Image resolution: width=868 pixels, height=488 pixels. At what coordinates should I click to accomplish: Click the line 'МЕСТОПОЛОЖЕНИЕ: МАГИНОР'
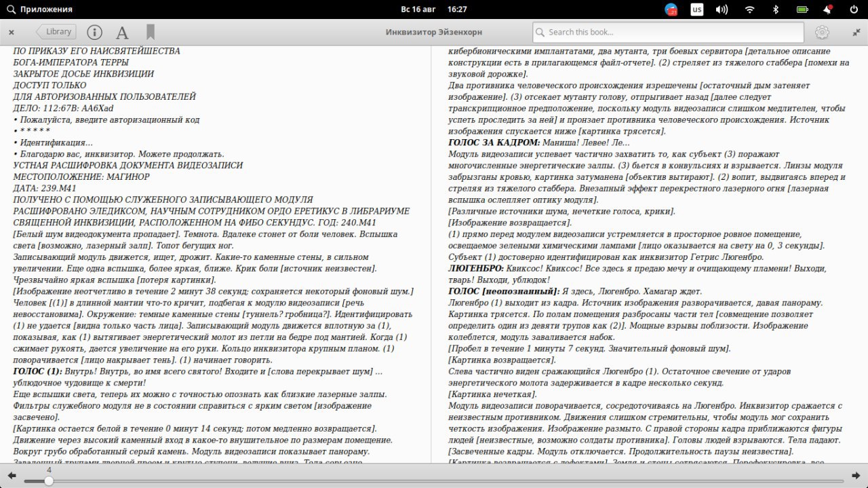click(x=81, y=177)
